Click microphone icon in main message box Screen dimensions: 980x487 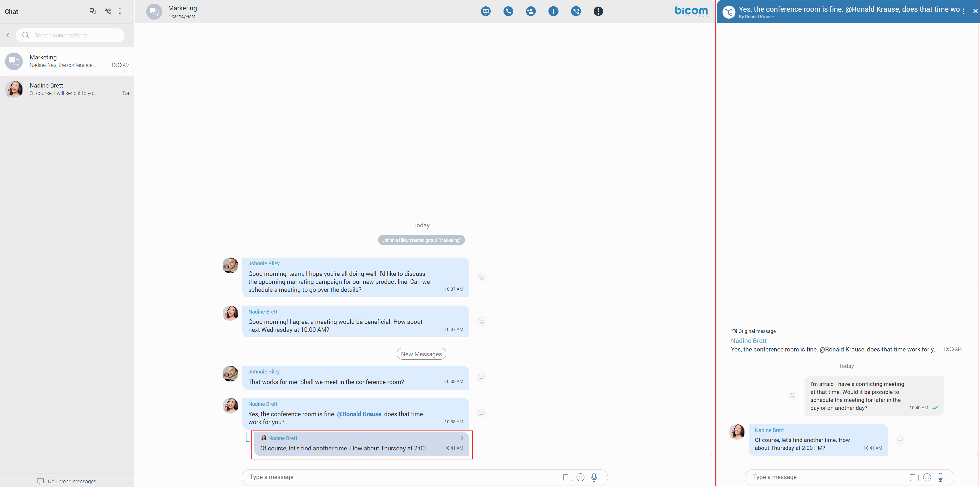[594, 477]
